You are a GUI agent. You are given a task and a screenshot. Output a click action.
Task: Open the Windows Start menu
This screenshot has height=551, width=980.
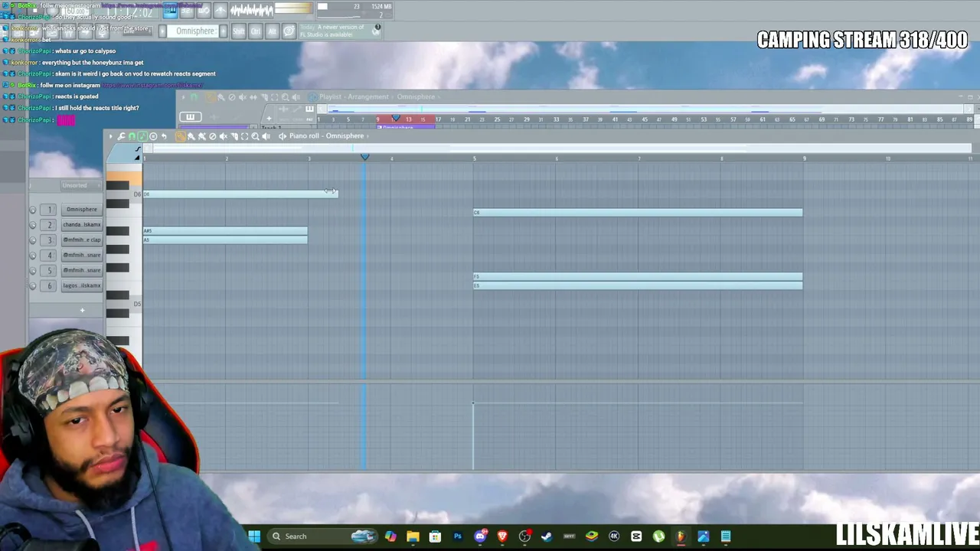tap(254, 536)
